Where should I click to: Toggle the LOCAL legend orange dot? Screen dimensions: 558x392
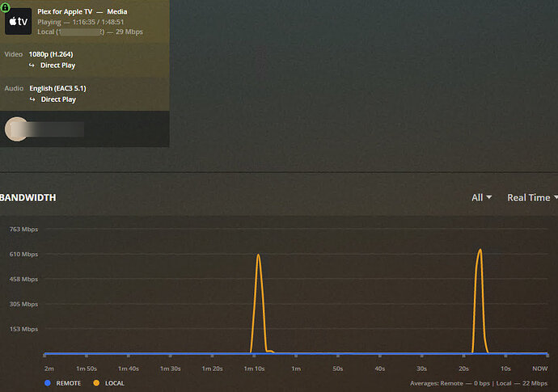tap(96, 383)
